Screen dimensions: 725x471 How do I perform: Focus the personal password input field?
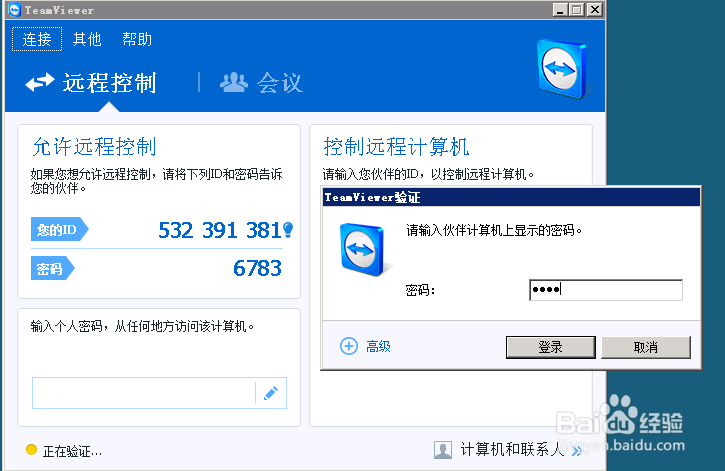[x=144, y=393]
